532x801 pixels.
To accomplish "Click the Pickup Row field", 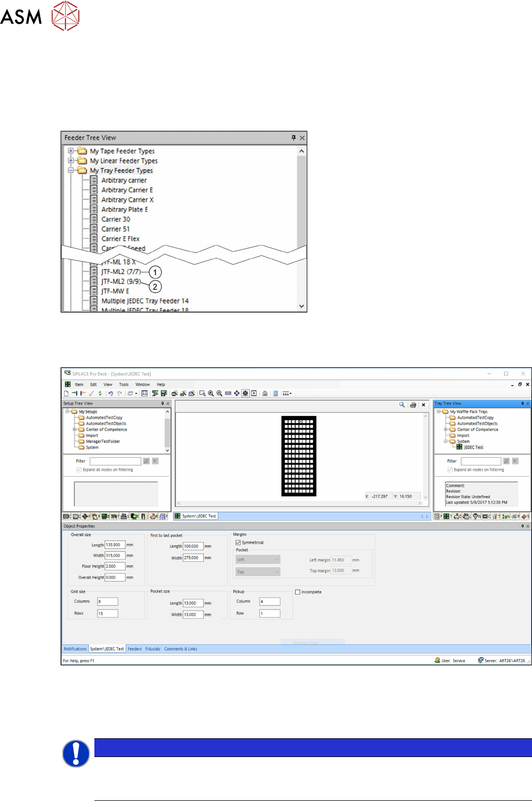I will coord(270,613).
